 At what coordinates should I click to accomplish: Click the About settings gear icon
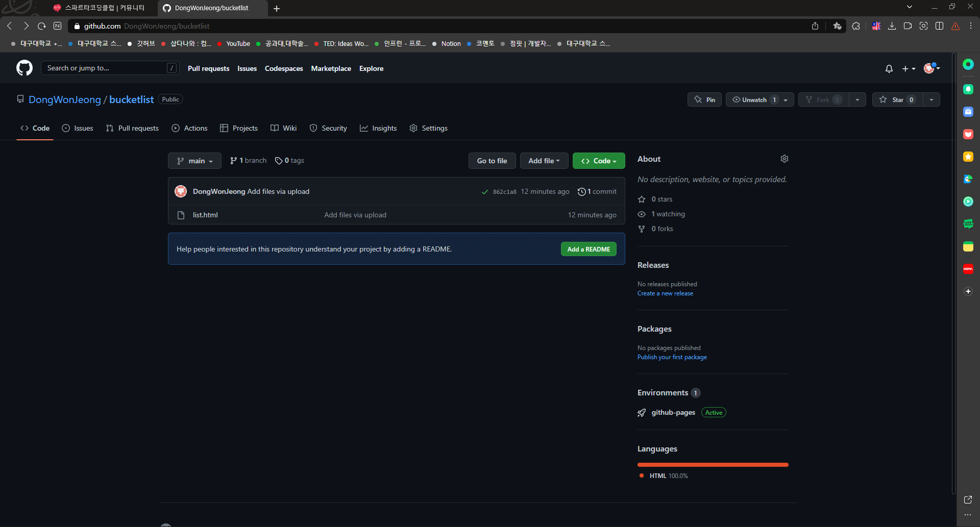(x=785, y=159)
